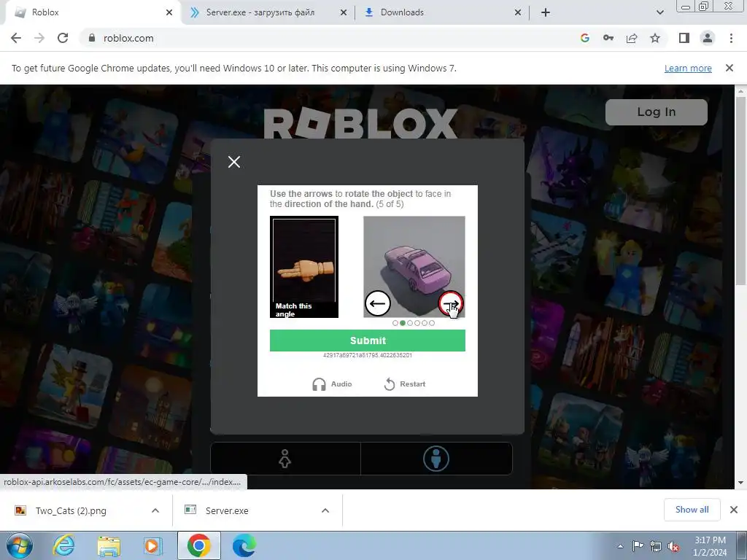This screenshot has height=560, width=747.
Task: Click the hand 'Match this angle' image
Action: click(x=304, y=267)
